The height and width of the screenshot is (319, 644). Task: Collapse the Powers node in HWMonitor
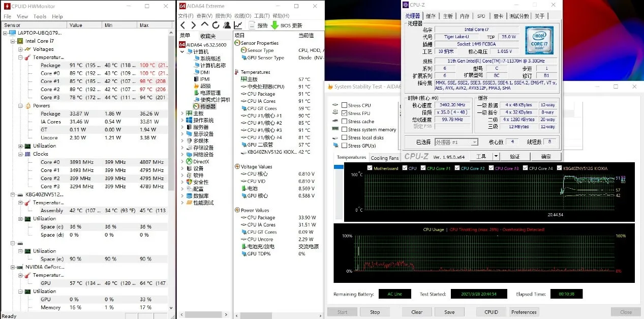click(x=20, y=106)
